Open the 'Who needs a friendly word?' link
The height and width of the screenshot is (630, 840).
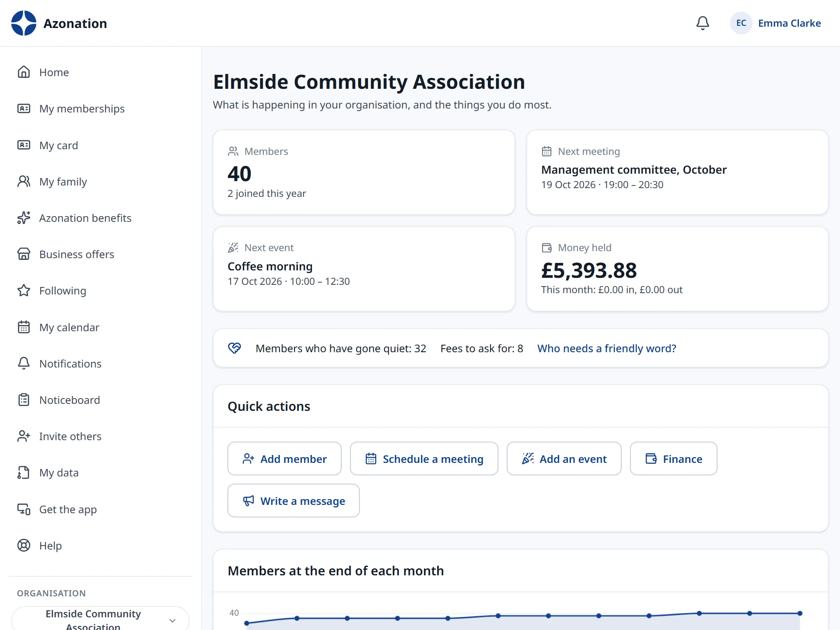click(x=607, y=348)
